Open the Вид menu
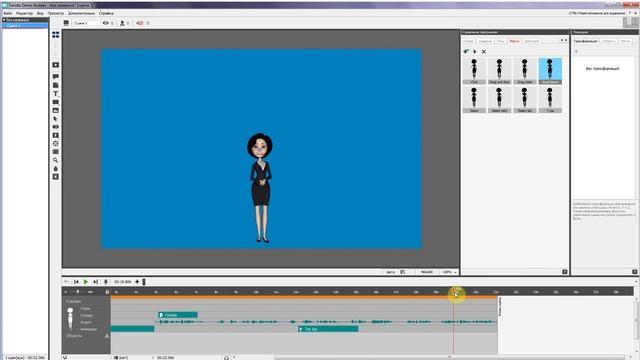Screen dimensions: 640x360 [40, 13]
